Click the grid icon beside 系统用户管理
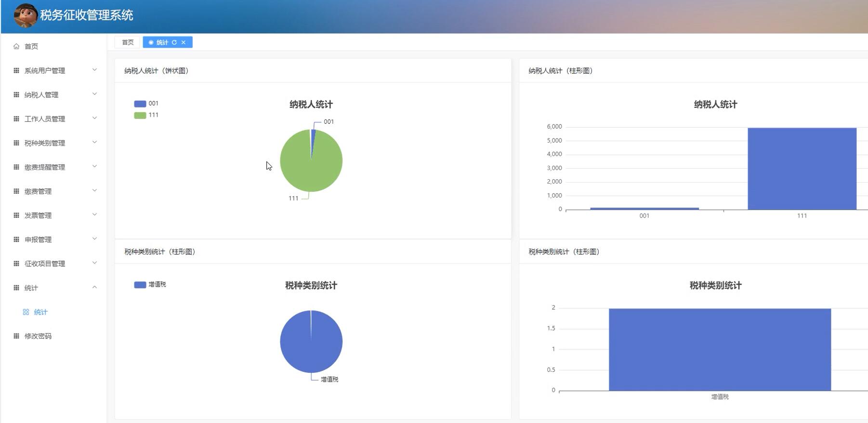Viewport: 868px width, 423px height. click(16, 70)
